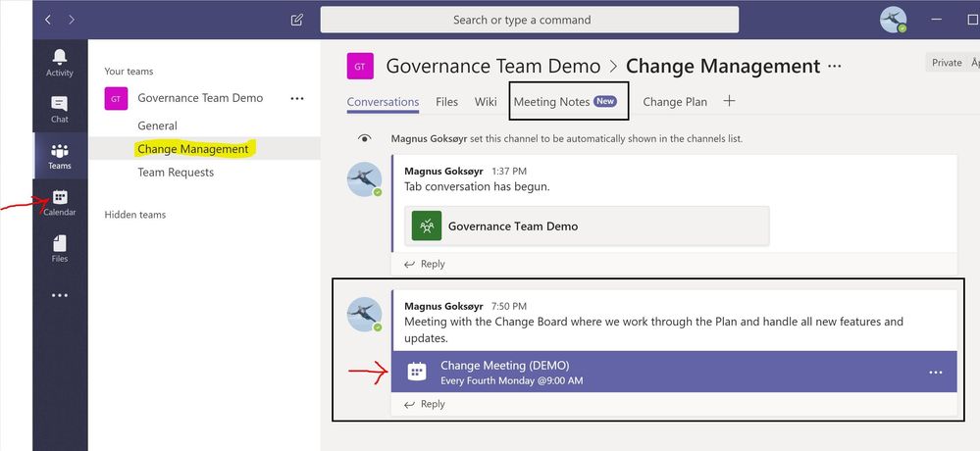This screenshot has width=980, height=451.
Task: Show more apps via the sidebar ellipsis
Action: 60,295
